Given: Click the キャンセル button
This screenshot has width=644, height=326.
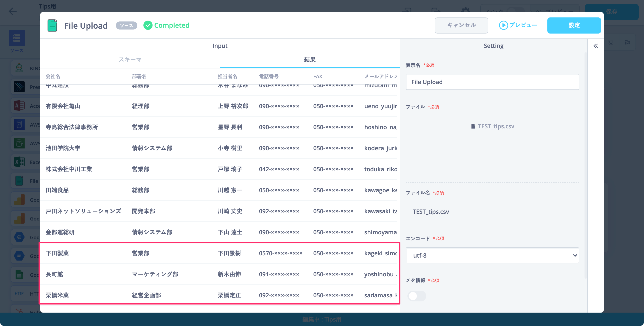Looking at the screenshot, I should click(461, 25).
